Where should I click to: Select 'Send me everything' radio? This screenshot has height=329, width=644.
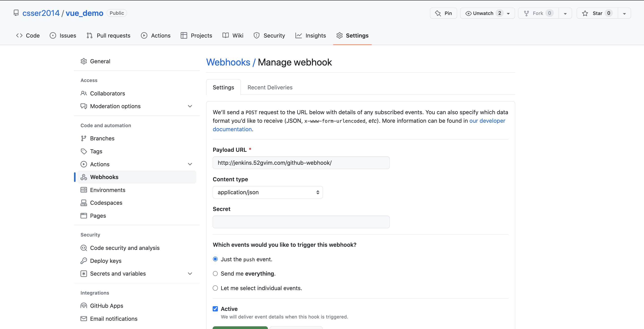pos(215,274)
